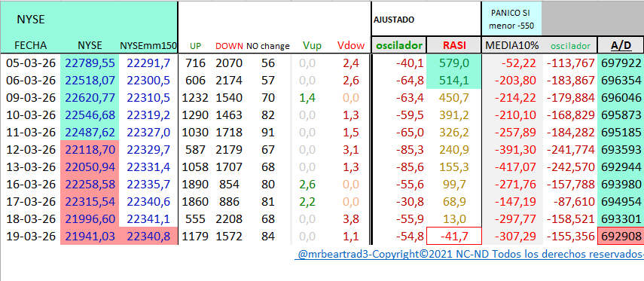Open the @mrbeartrad3 copyright hyperlink
The width and height of the screenshot is (644, 281).
coord(469,255)
